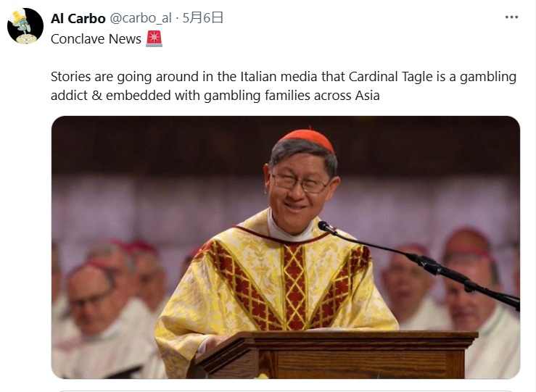Open the @carbo_al handle link

[x=141, y=18]
